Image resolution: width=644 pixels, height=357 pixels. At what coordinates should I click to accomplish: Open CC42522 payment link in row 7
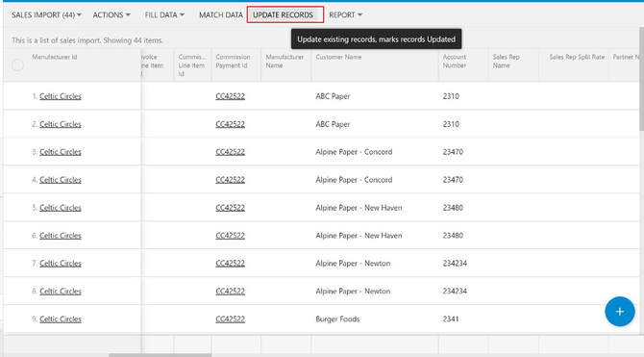pos(230,264)
